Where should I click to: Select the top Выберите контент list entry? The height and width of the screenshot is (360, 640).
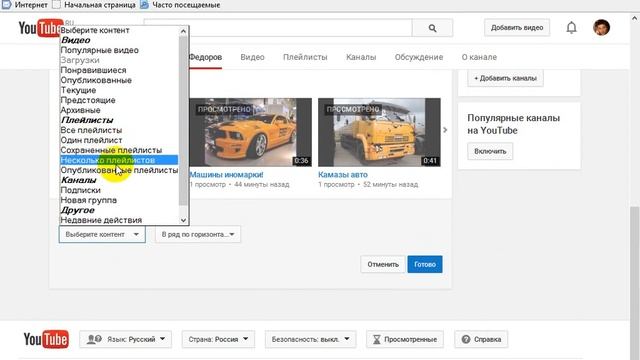pos(119,30)
